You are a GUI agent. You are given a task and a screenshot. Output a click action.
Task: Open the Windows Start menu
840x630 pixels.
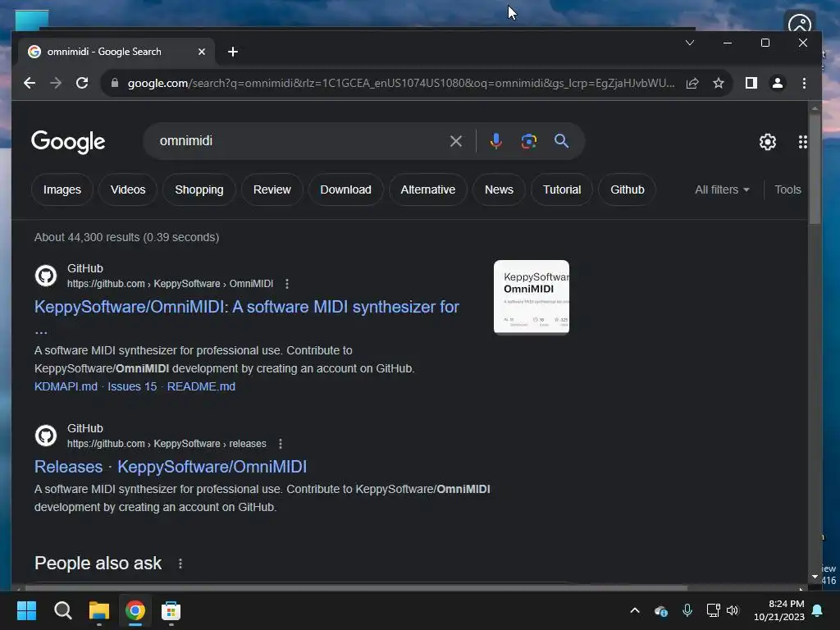pyautogui.click(x=26, y=610)
